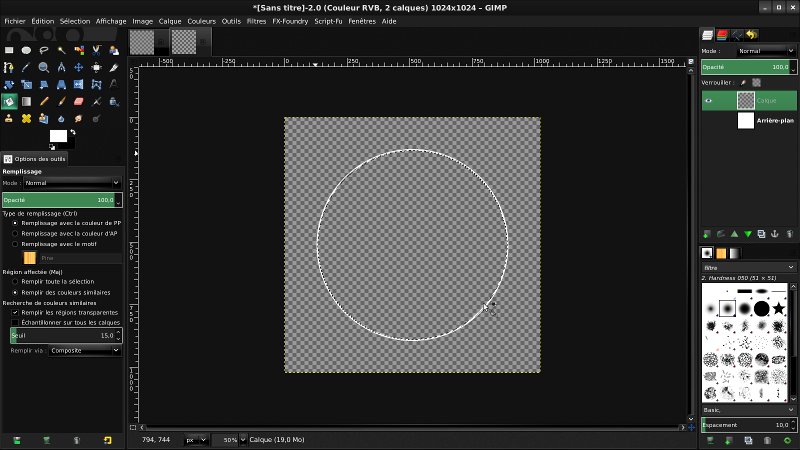800x450 pixels.
Task: Open the layer Mode Normal dropdown
Action: click(766, 51)
